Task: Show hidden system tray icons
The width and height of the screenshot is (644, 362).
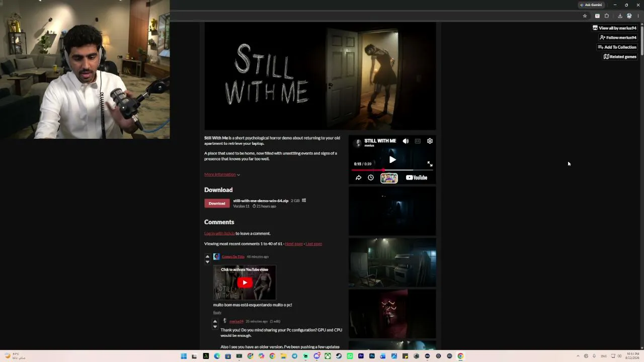Action: pyautogui.click(x=578, y=356)
